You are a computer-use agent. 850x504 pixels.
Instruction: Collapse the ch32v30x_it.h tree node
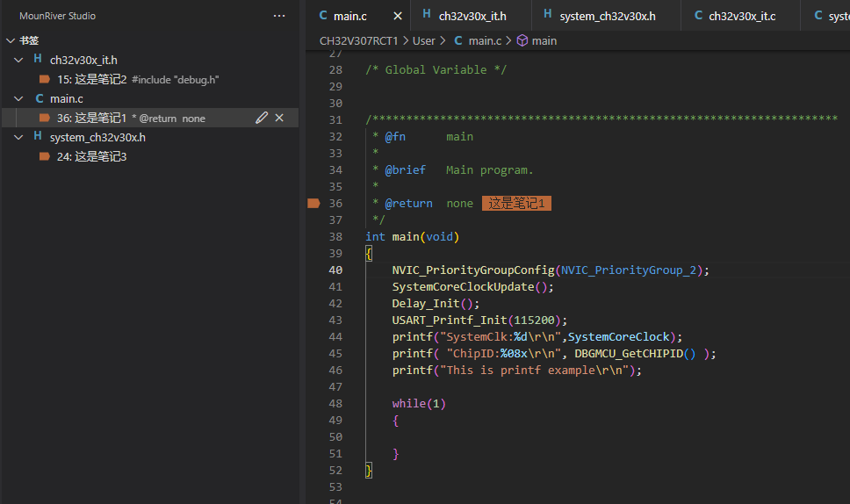[18, 60]
